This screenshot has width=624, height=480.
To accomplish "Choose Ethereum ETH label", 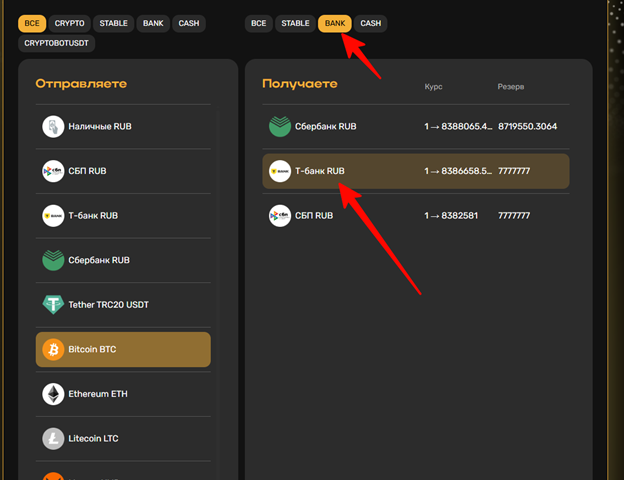I will 98,394.
